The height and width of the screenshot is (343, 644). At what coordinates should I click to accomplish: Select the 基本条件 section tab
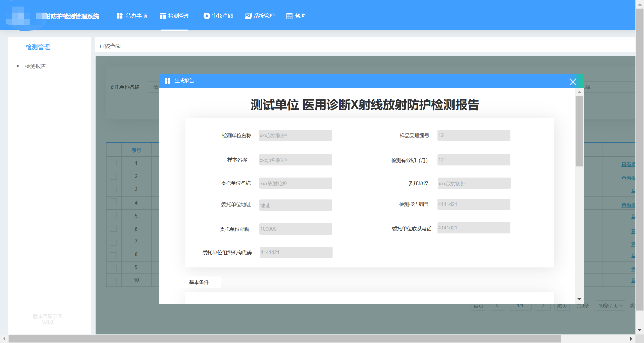tap(199, 282)
